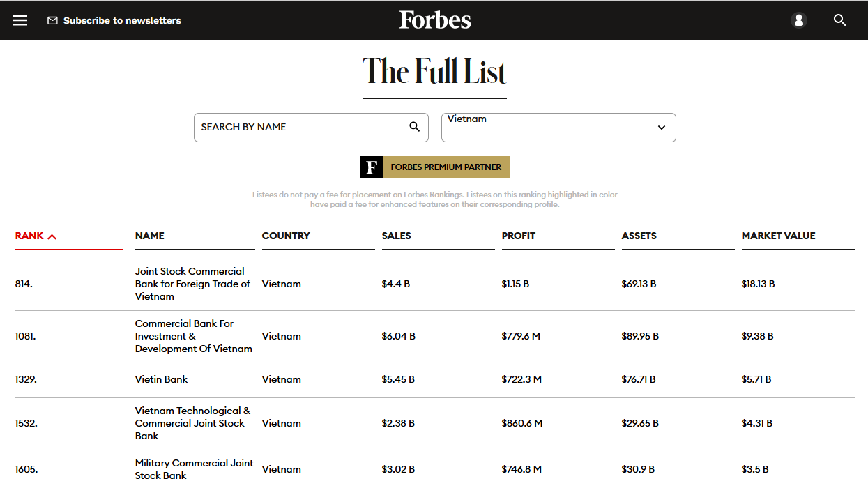
Task: Click the country dropdown chevron arrow
Action: click(x=662, y=128)
